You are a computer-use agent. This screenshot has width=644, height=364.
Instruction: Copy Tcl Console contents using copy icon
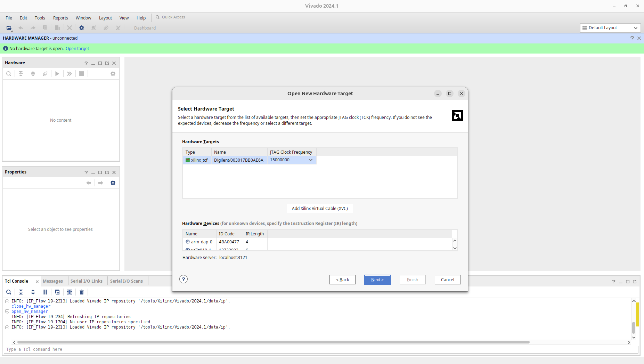[x=57, y=292]
